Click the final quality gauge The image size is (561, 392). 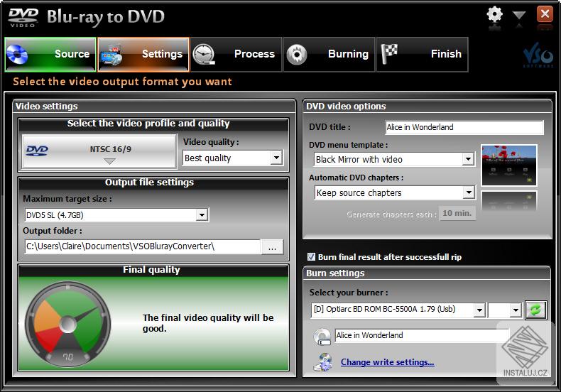tap(68, 324)
